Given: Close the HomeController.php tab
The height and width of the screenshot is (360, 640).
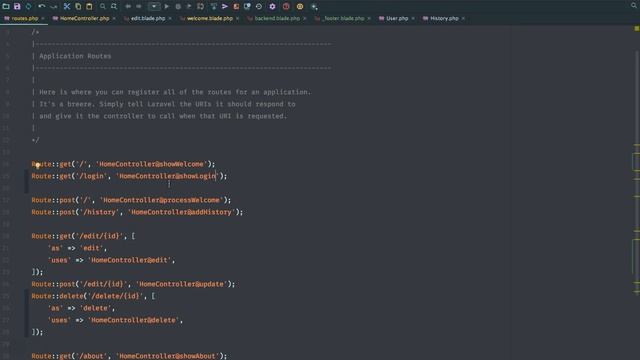Looking at the screenshot, I should 114,18.
